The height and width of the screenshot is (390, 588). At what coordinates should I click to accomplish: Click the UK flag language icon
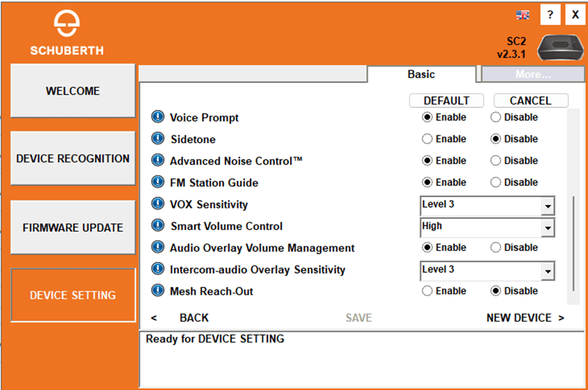coord(522,16)
